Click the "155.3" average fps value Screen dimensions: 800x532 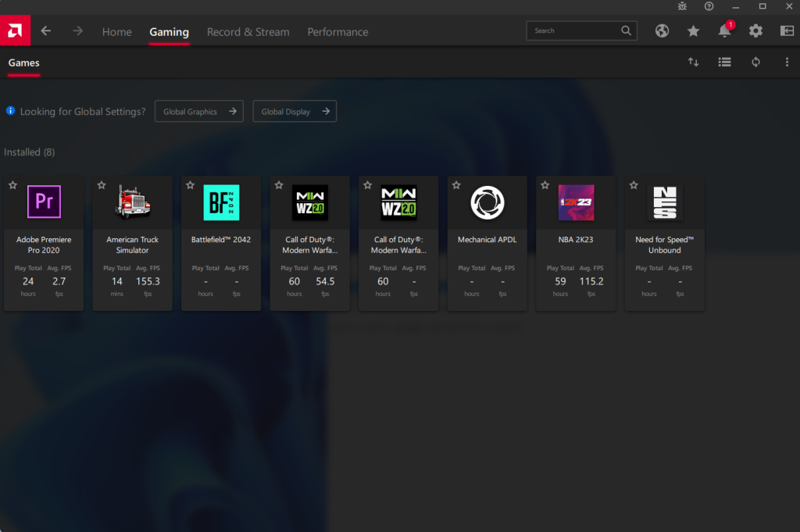(148, 281)
